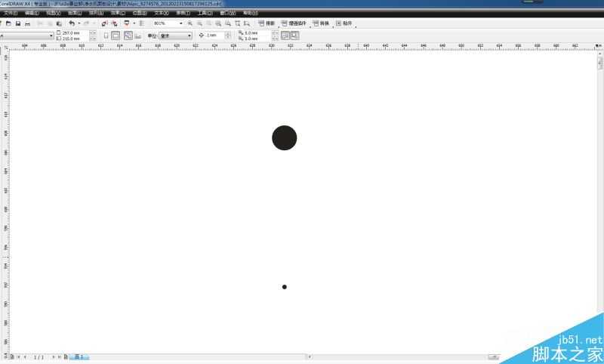Open the application launcher icon
Screen dimensions: 604x364
tap(127, 23)
